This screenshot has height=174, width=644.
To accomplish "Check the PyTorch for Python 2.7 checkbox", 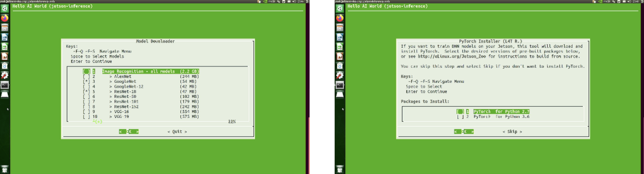I will coord(460,111).
